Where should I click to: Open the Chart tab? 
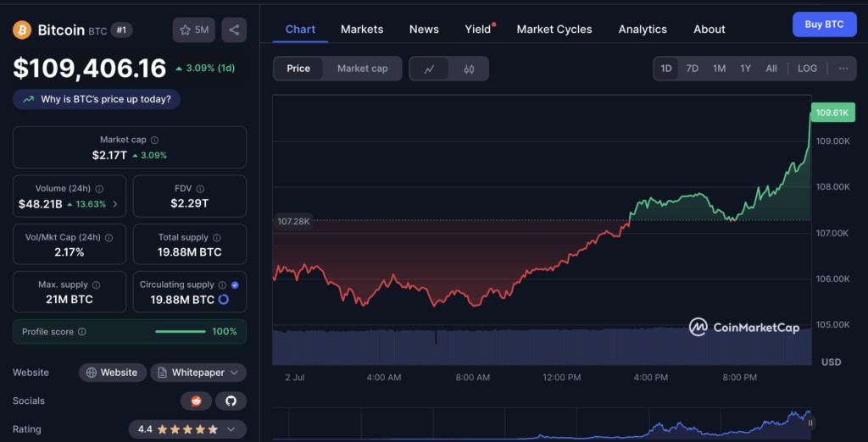point(301,30)
